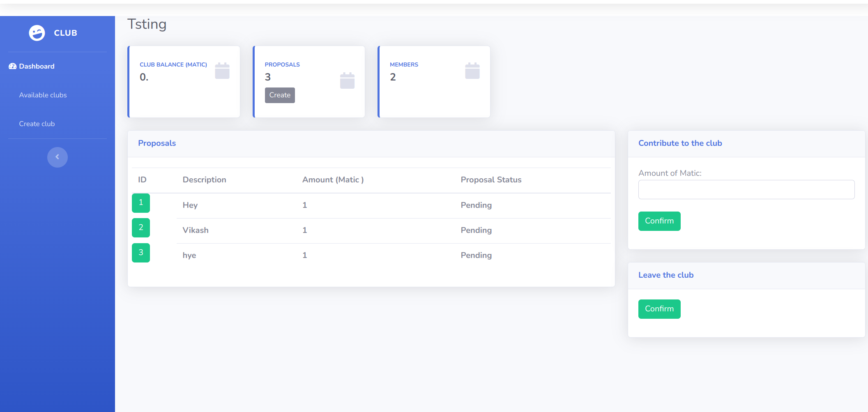Image resolution: width=868 pixels, height=412 pixels.
Task: Click calendar icon on Members card
Action: 472,71
